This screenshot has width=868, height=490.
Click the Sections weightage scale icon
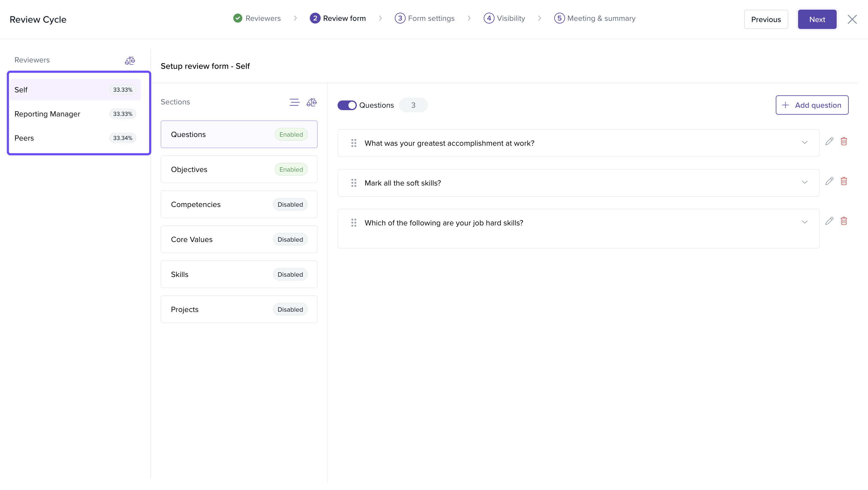click(x=311, y=102)
